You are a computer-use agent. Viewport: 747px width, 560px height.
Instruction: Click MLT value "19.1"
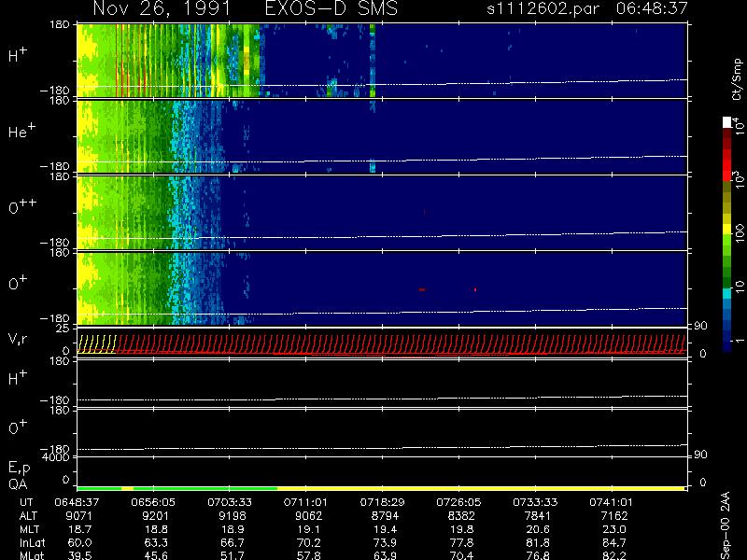(309, 529)
